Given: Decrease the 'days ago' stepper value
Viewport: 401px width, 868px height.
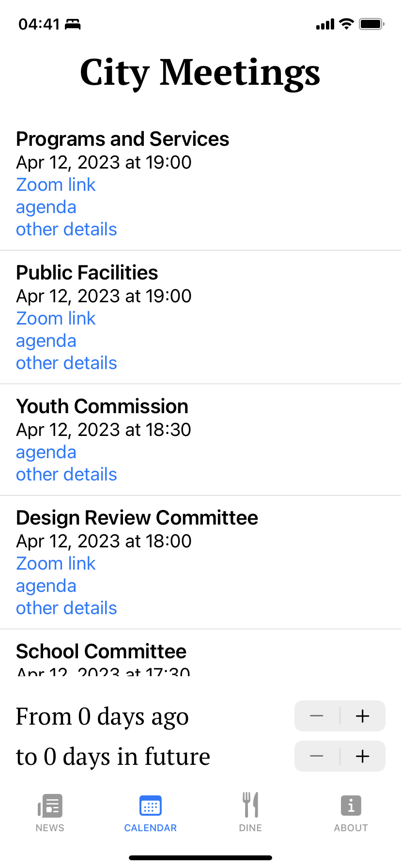Looking at the screenshot, I should pos(317,716).
